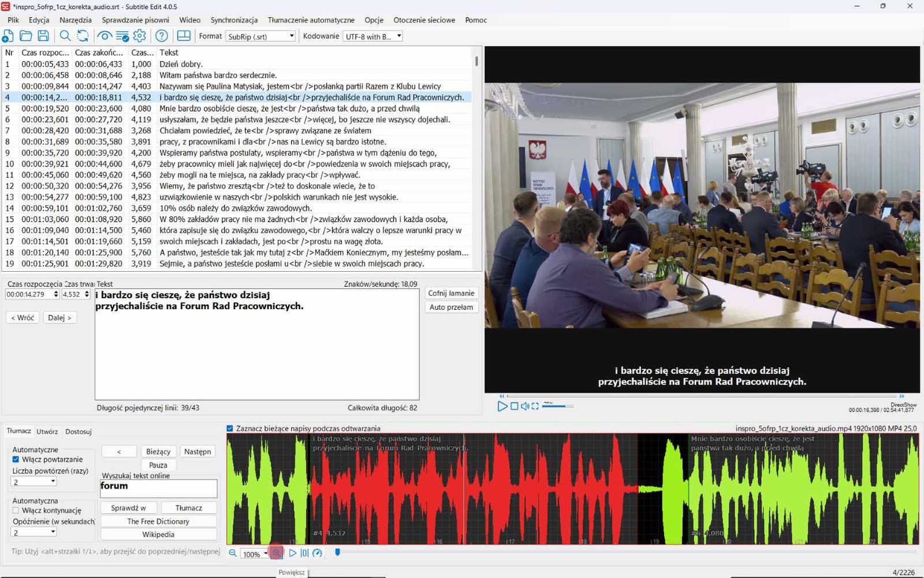This screenshot has height=578, width=924.
Task: Open visual sync via the eye icon
Action: pyautogui.click(x=105, y=36)
